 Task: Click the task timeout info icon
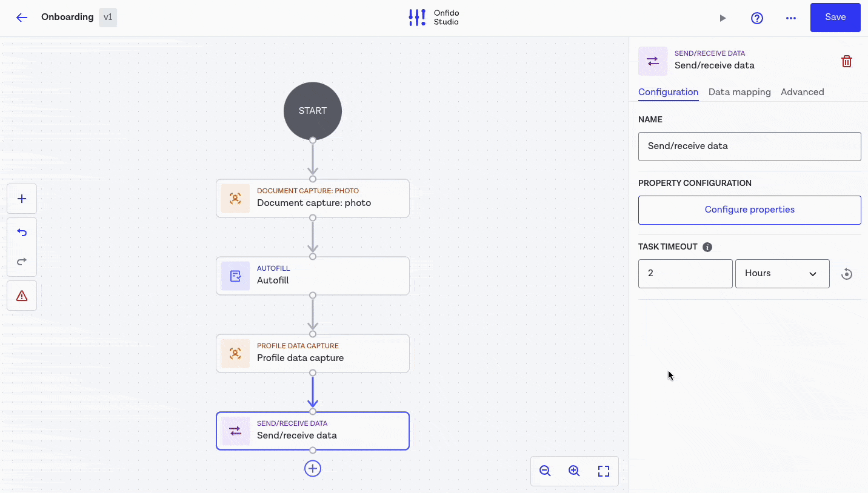coord(707,247)
